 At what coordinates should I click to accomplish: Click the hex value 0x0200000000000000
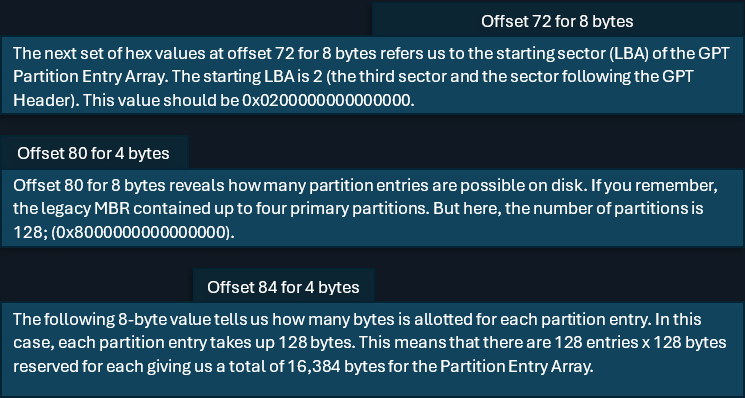(x=328, y=100)
